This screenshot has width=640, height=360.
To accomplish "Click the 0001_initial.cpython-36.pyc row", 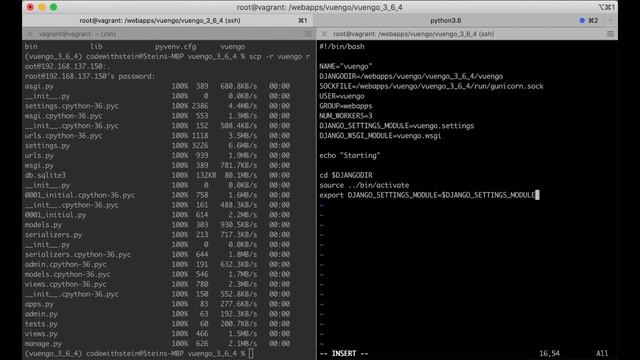I will (157, 195).
